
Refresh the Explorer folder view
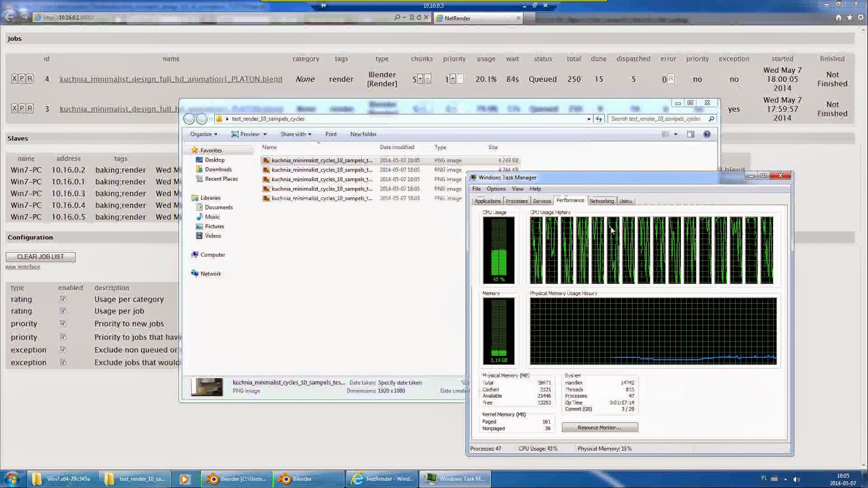599,119
